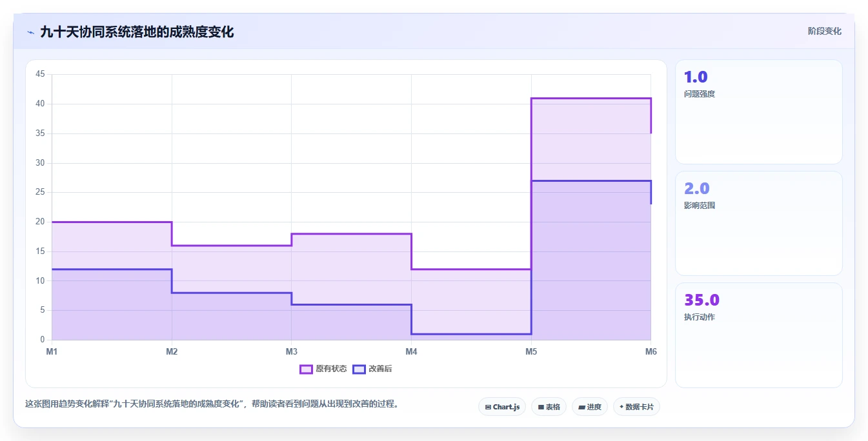Open the 影响范围 card showing 2.0
Image resolution: width=868 pixels, height=441 pixels.
(759, 224)
